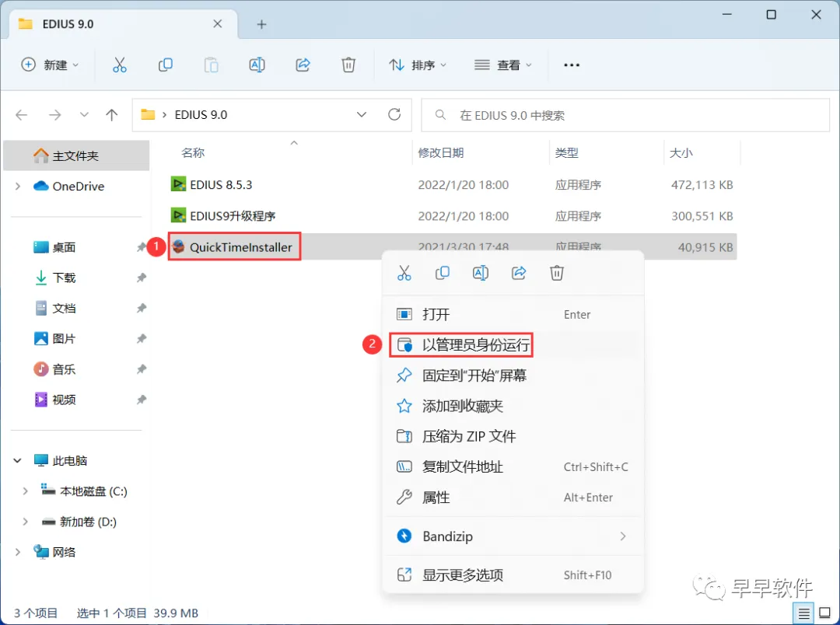Image resolution: width=840 pixels, height=625 pixels.
Task: Click the Rename icon in the top toolbar
Action: coord(257,65)
